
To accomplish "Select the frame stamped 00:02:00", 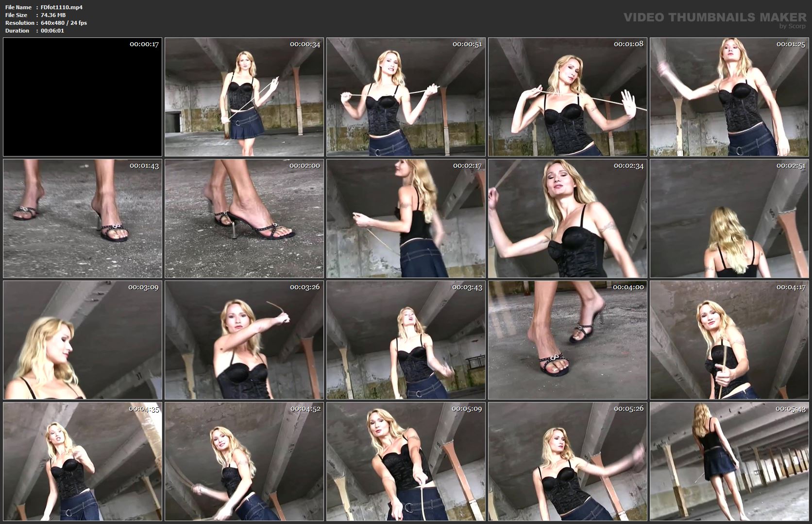I will pyautogui.click(x=244, y=219).
